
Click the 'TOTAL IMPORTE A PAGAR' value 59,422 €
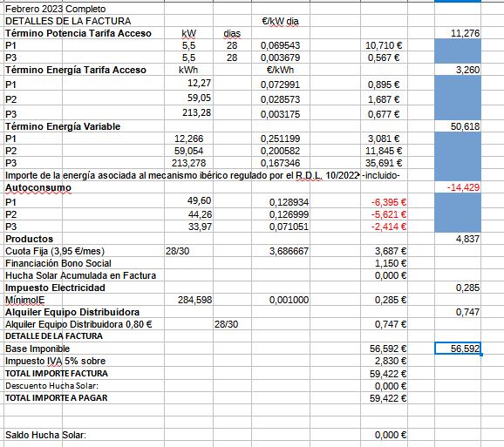tap(388, 398)
